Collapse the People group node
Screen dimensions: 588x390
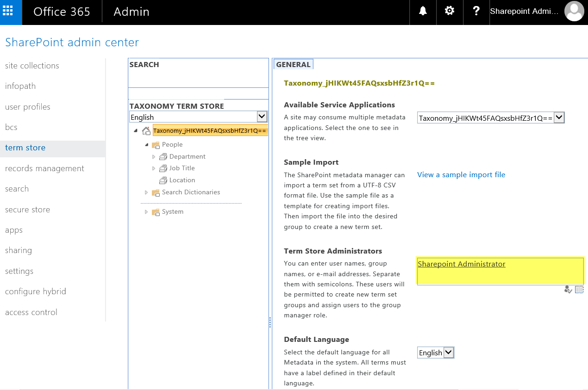tap(147, 145)
